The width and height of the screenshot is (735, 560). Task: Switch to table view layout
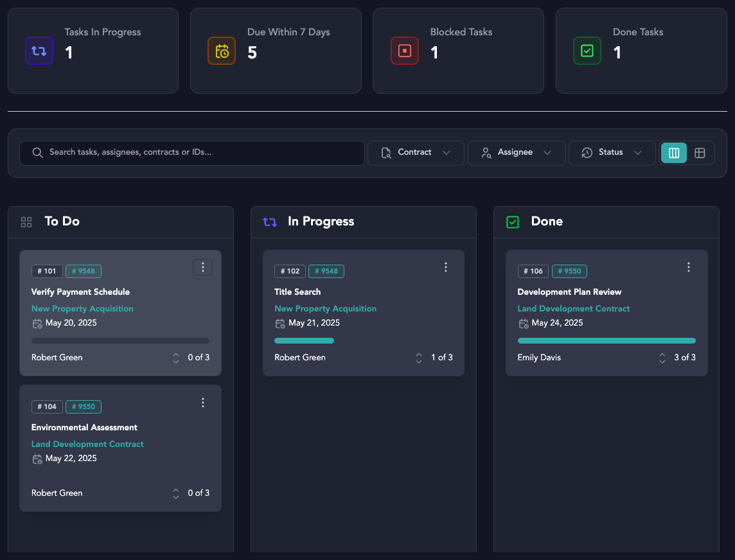pos(700,153)
